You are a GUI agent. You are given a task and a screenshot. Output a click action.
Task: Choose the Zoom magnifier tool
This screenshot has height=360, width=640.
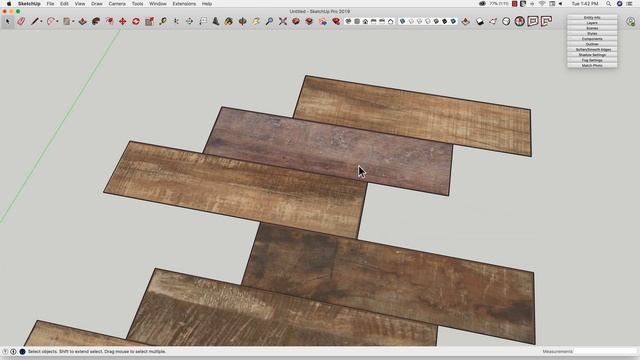pyautogui.click(x=269, y=21)
